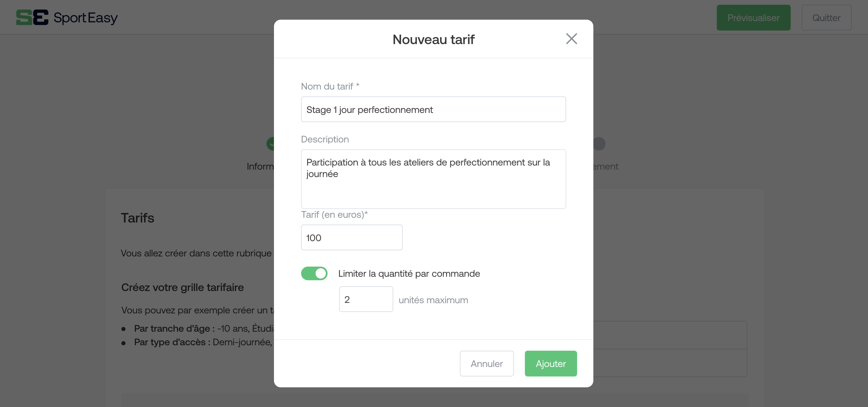Click the gray step circle indicator
The width and height of the screenshot is (868, 407).
[x=599, y=144]
